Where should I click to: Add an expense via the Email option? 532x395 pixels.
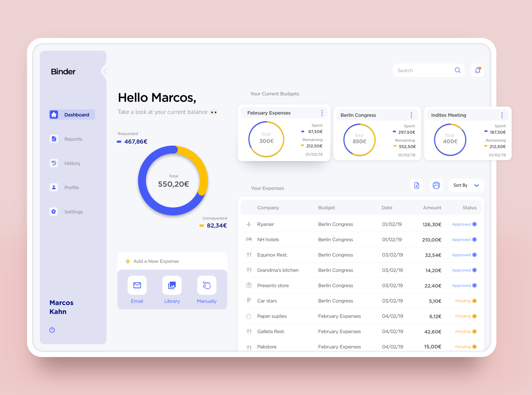(x=137, y=285)
